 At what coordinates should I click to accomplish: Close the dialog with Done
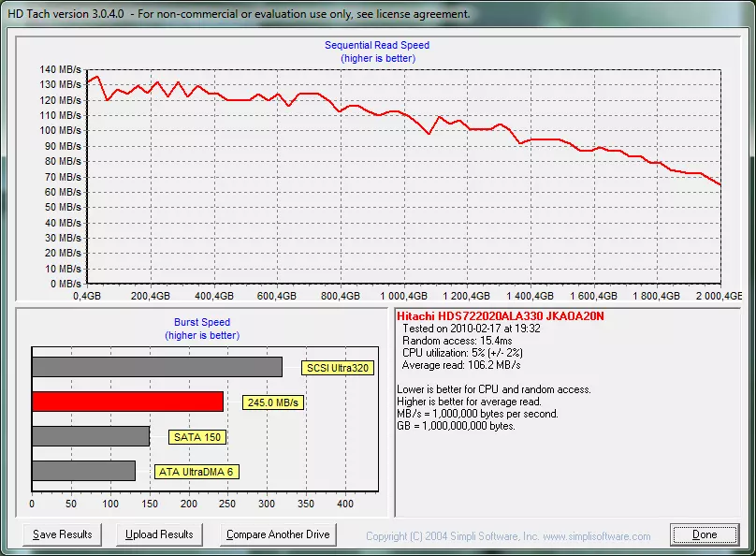click(x=705, y=534)
